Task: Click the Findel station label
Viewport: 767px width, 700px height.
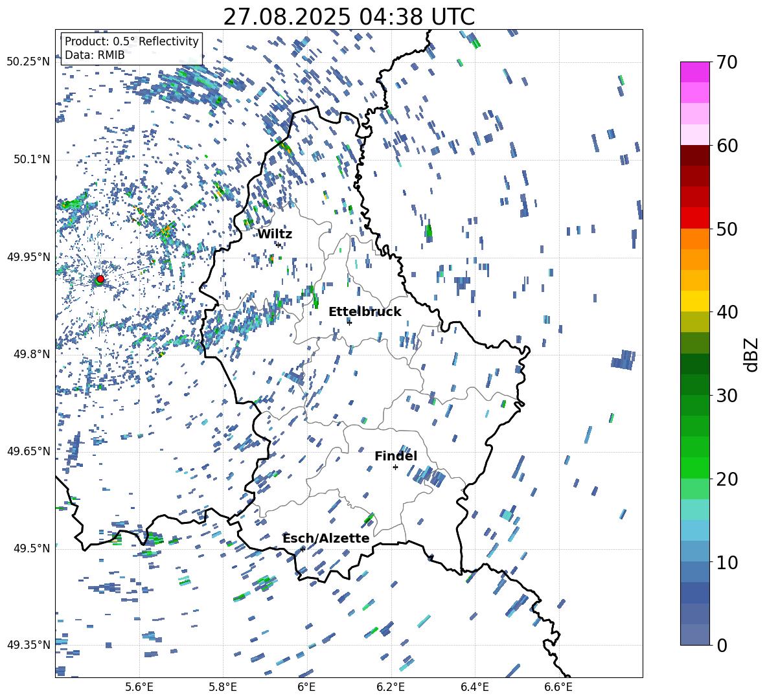Action: (396, 456)
